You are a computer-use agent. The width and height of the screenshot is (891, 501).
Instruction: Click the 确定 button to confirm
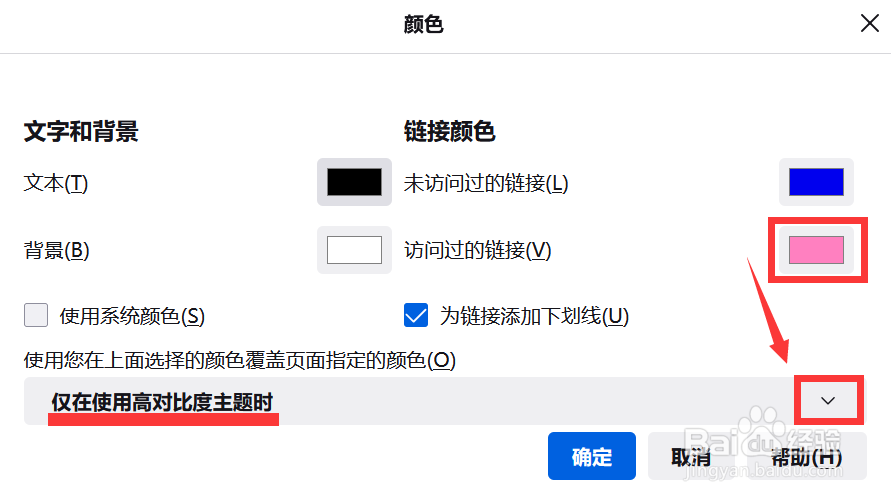coord(592,456)
